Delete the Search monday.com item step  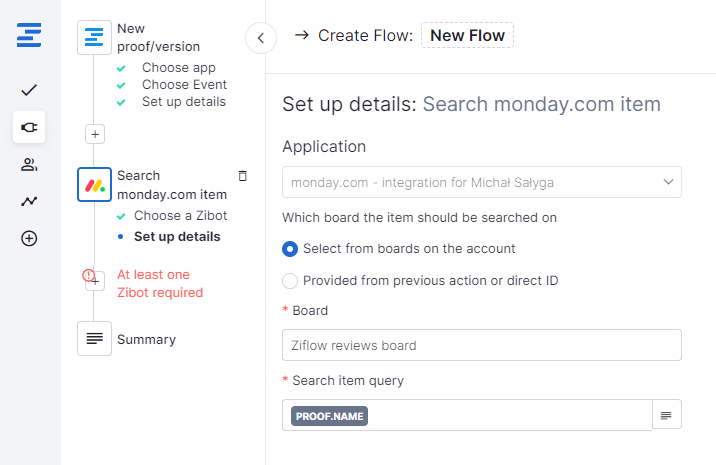(x=242, y=176)
